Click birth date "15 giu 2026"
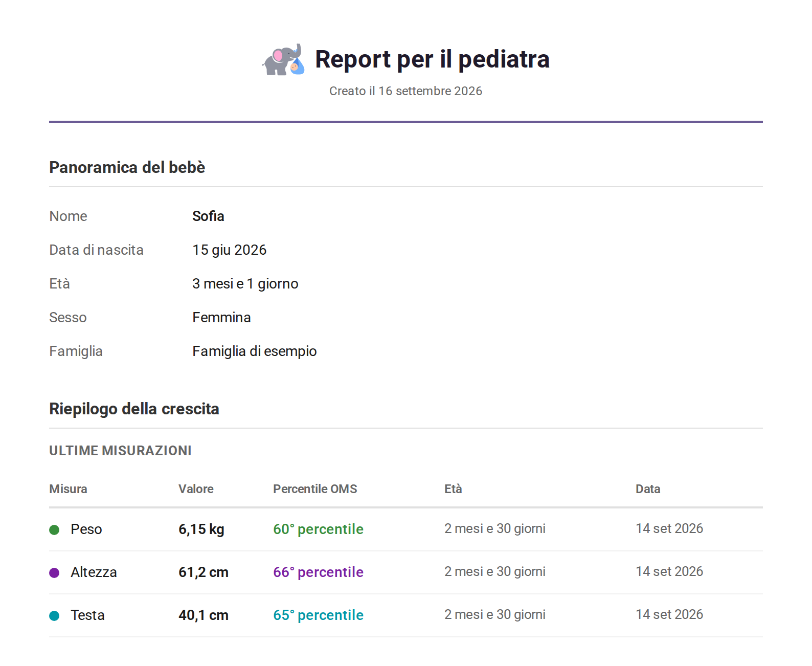The image size is (812, 666). (230, 250)
